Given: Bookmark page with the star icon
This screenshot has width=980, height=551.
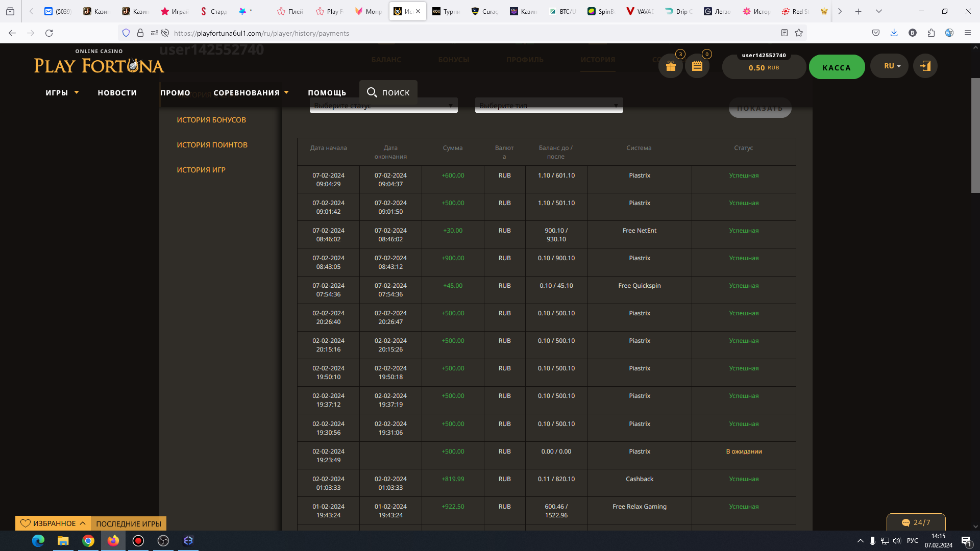Looking at the screenshot, I should 799,33.
